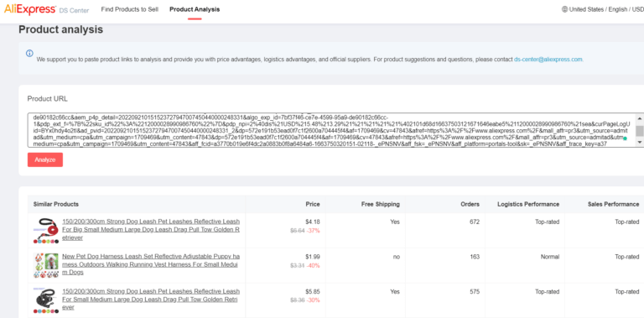This screenshot has height=318, width=644.
Task: Open the $5.85 Strong Dog Leash product link
Action: point(151,299)
